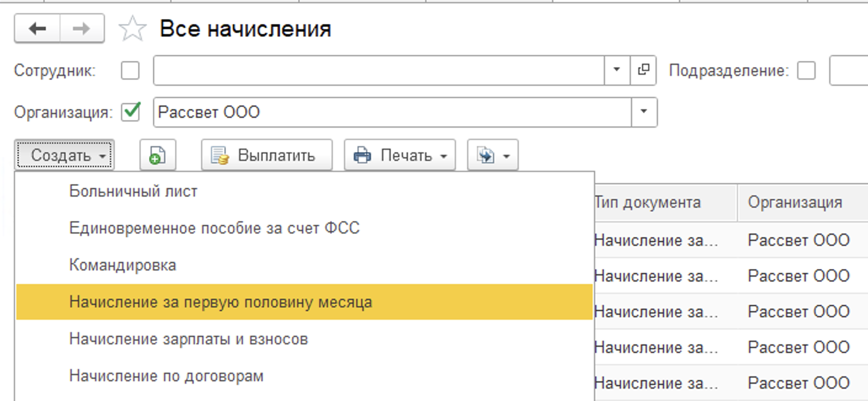Viewport: 868px width, 401px height.
Task: Click the Все начисления page title
Action: tap(245, 29)
